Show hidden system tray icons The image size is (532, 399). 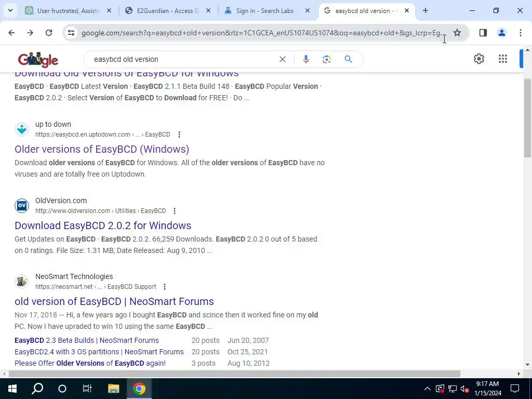(428, 389)
